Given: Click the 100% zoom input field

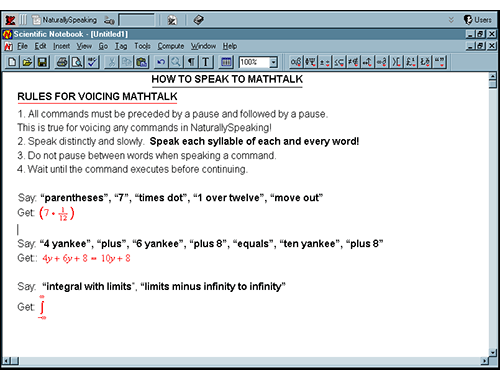Looking at the screenshot, I should (x=254, y=62).
